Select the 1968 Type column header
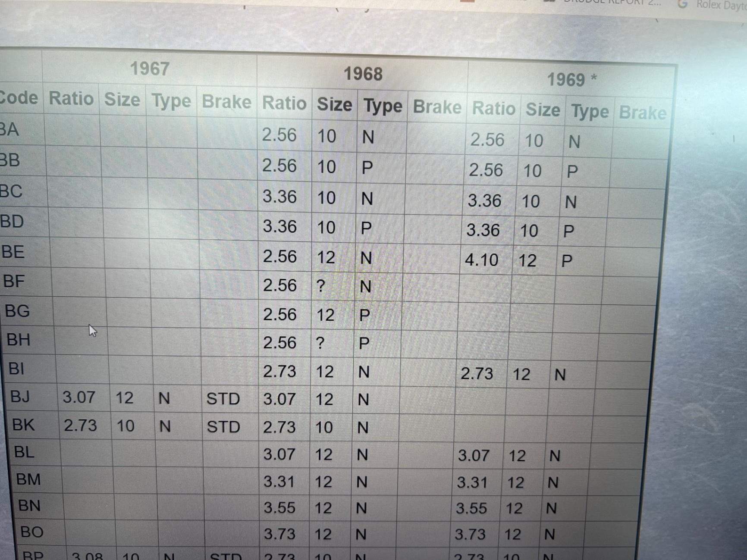The width and height of the screenshot is (747, 560). point(383,106)
